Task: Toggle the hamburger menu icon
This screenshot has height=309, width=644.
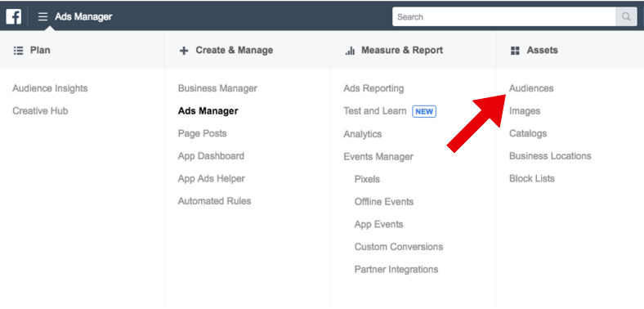Action: pos(42,17)
